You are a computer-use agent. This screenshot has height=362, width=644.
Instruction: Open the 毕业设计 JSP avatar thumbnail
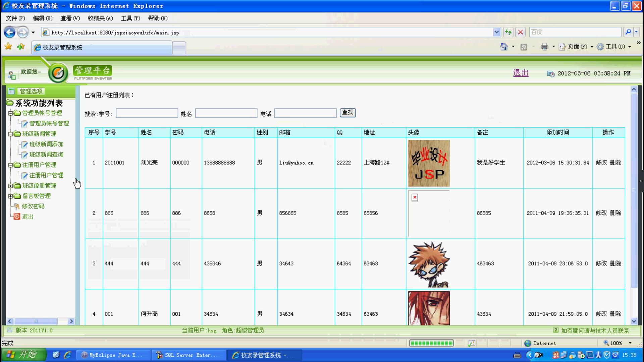429,163
